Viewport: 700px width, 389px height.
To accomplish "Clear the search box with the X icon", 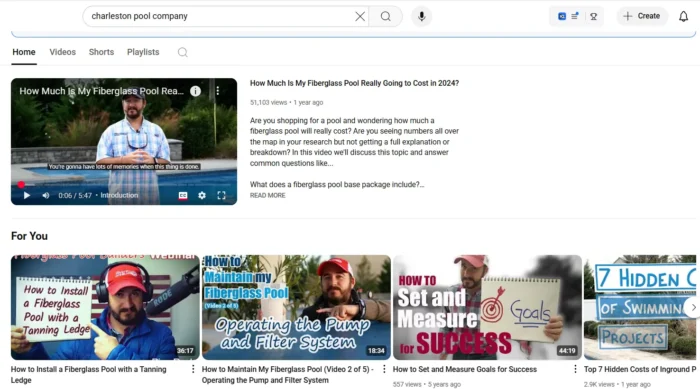I will click(x=360, y=17).
